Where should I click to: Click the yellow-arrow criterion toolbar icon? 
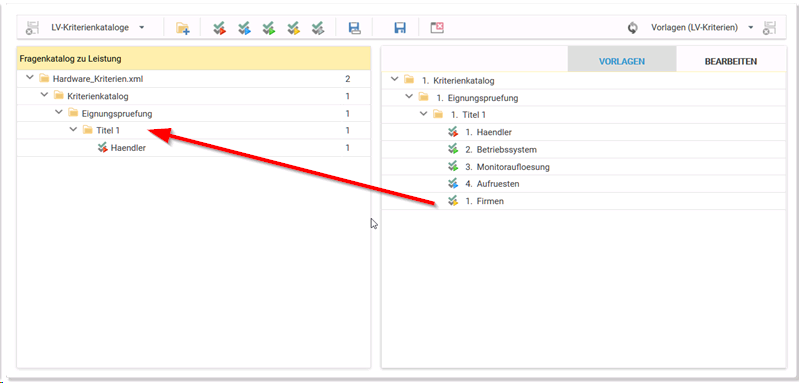coord(294,28)
